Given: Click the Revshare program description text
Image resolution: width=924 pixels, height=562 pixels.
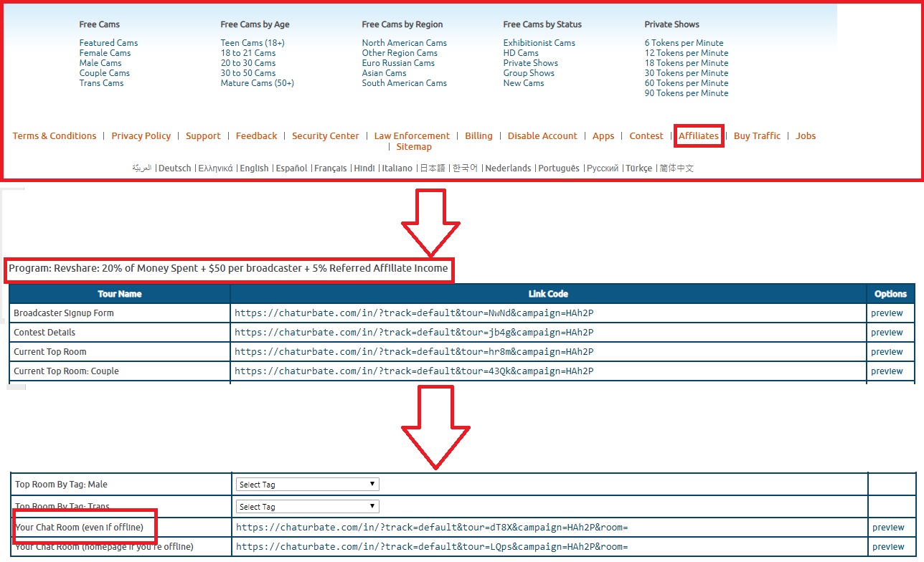Looking at the screenshot, I should (228, 269).
